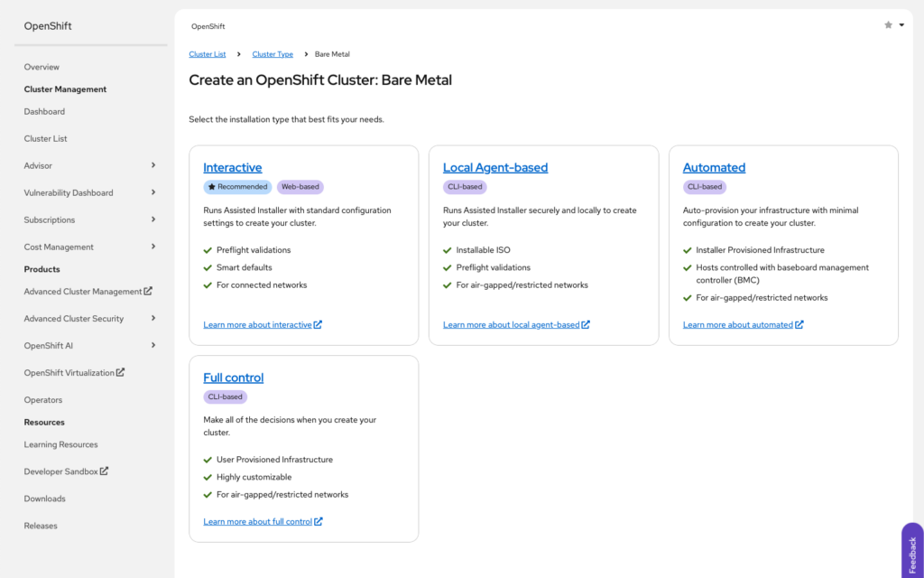Open the dropdown caret next to the star
Screen dimensions: 924x578
click(901, 25)
